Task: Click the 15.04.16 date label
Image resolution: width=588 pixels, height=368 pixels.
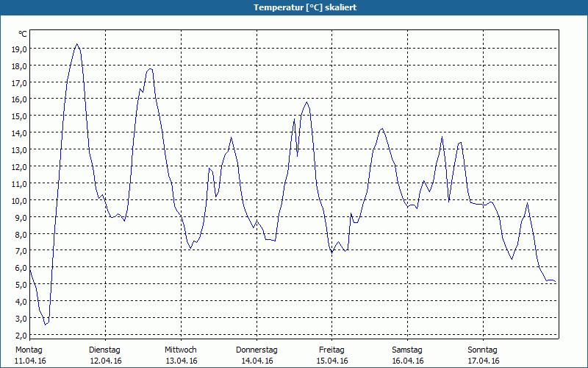Action: 332,361
